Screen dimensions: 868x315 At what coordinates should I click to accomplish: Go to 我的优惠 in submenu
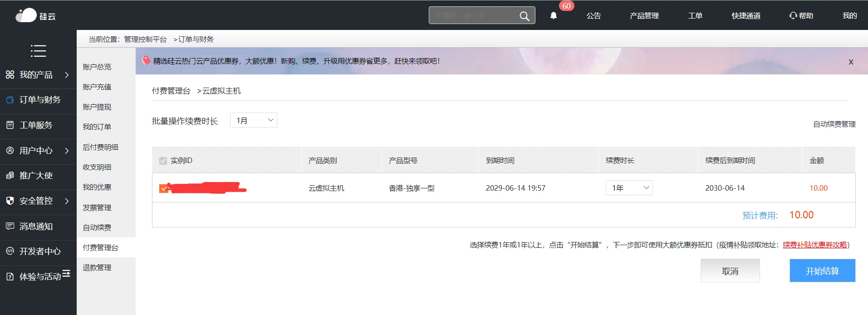(97, 187)
